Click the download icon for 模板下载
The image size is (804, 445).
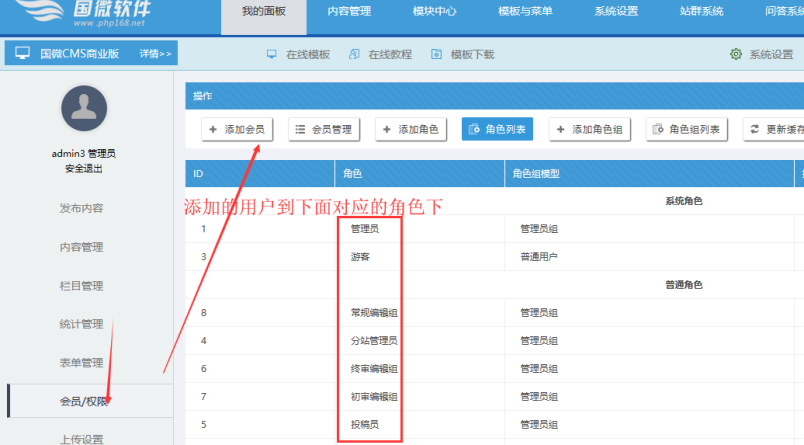click(x=436, y=54)
